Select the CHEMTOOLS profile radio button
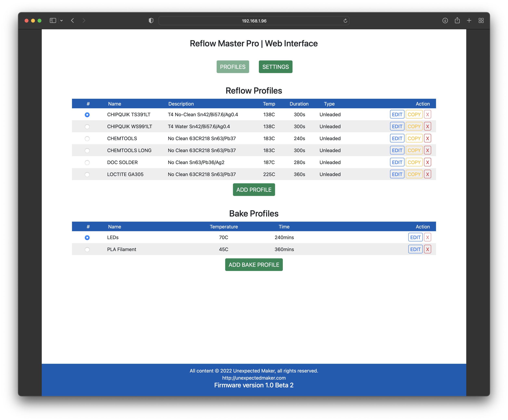 pyautogui.click(x=87, y=139)
